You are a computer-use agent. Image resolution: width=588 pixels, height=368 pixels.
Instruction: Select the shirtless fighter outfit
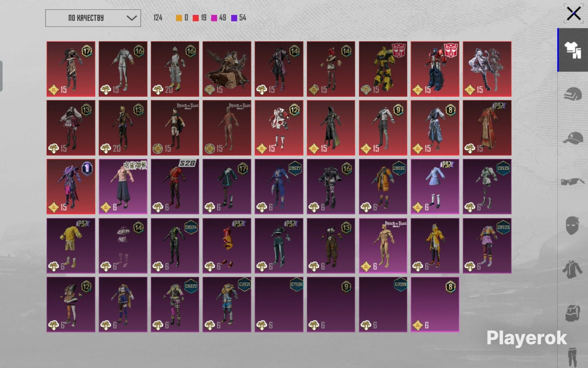coord(123,187)
